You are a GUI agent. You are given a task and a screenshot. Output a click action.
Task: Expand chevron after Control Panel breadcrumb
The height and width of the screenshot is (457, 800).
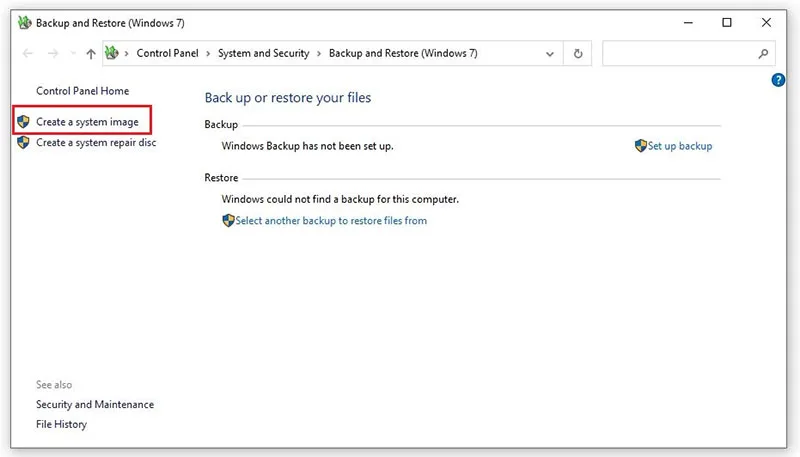[208, 54]
